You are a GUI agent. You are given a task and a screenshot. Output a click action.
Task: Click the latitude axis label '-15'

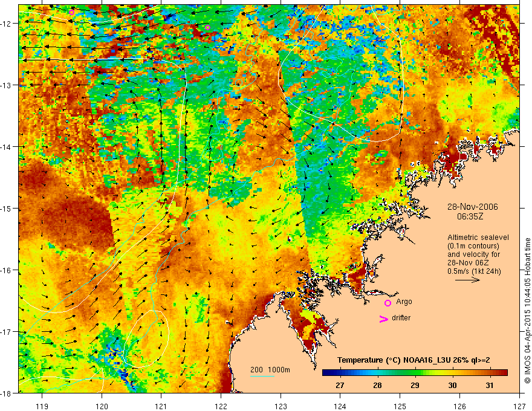pos(6,208)
